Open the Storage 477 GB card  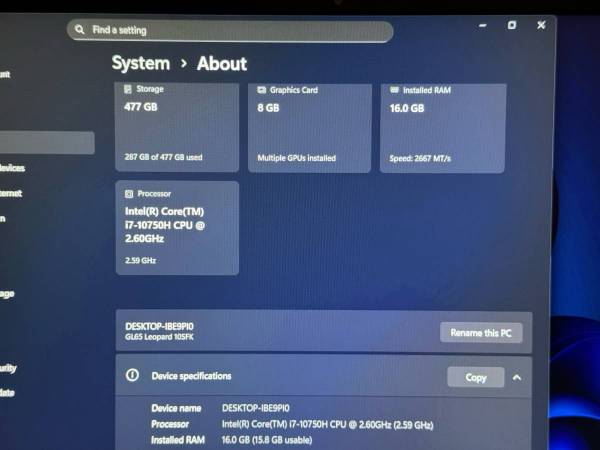[x=177, y=127]
